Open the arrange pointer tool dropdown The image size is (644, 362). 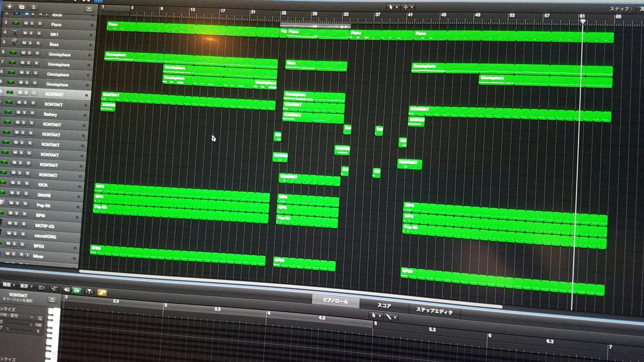(x=393, y=7)
